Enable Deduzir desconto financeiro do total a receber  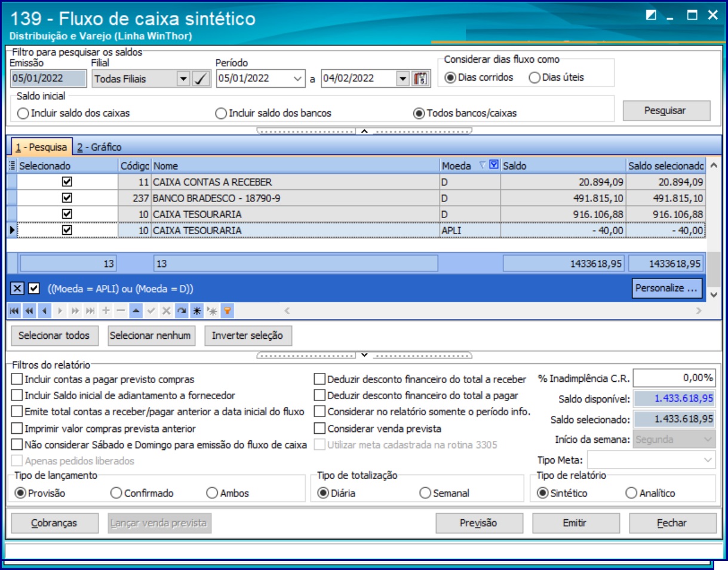click(x=320, y=379)
